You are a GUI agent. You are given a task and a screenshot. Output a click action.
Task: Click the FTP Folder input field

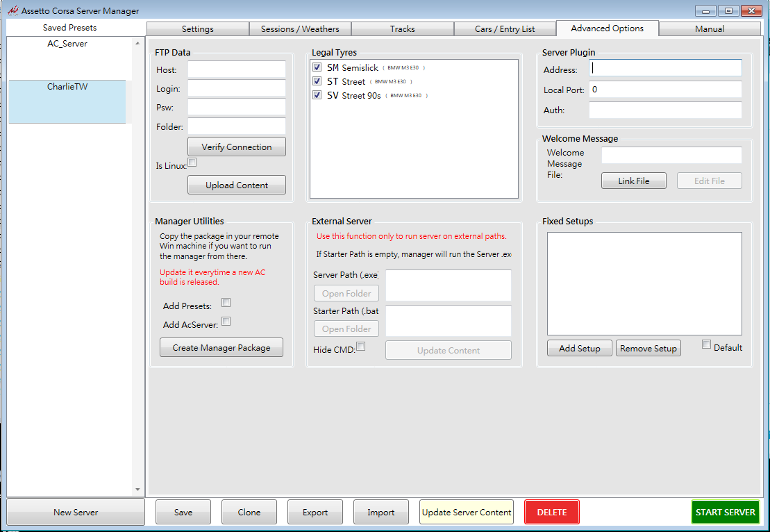tap(237, 126)
